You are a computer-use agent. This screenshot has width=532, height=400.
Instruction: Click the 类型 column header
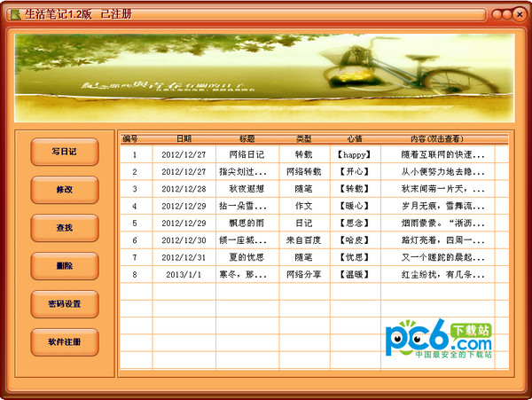[303, 139]
